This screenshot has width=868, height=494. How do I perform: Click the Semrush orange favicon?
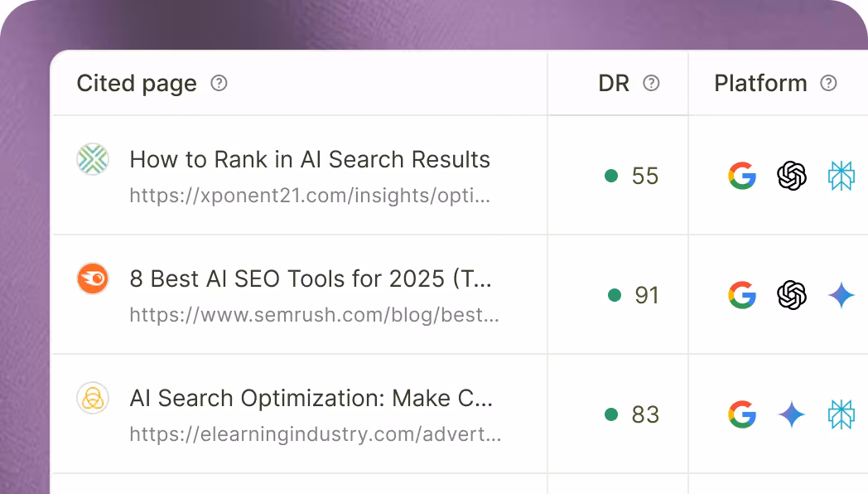(93, 278)
